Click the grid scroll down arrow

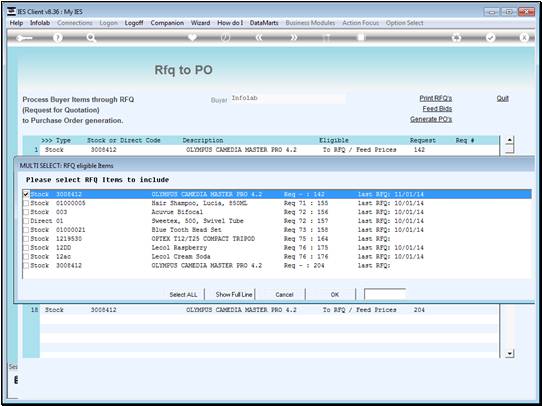[x=509, y=353]
